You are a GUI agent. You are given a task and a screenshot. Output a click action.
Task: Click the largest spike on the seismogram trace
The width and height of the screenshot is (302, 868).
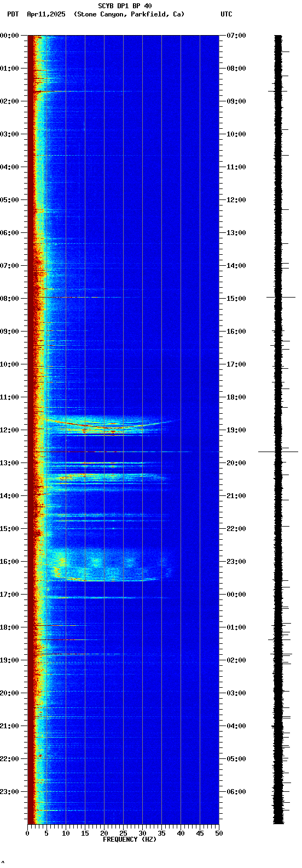[278, 452]
